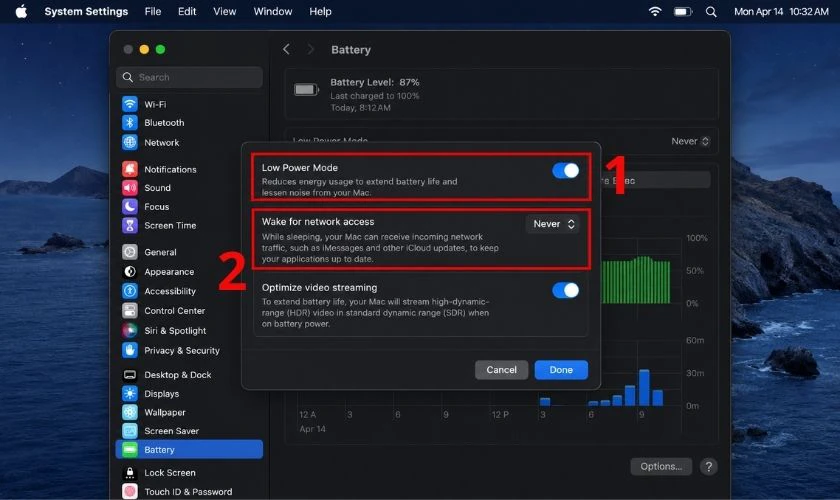Click the Battery Level 87% text
840x500 pixels.
click(374, 83)
